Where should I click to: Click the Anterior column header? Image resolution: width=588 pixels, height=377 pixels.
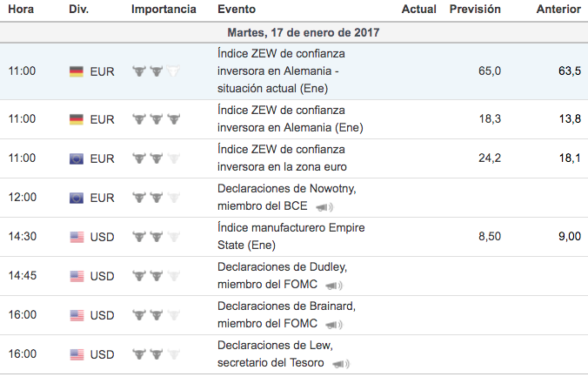point(558,9)
